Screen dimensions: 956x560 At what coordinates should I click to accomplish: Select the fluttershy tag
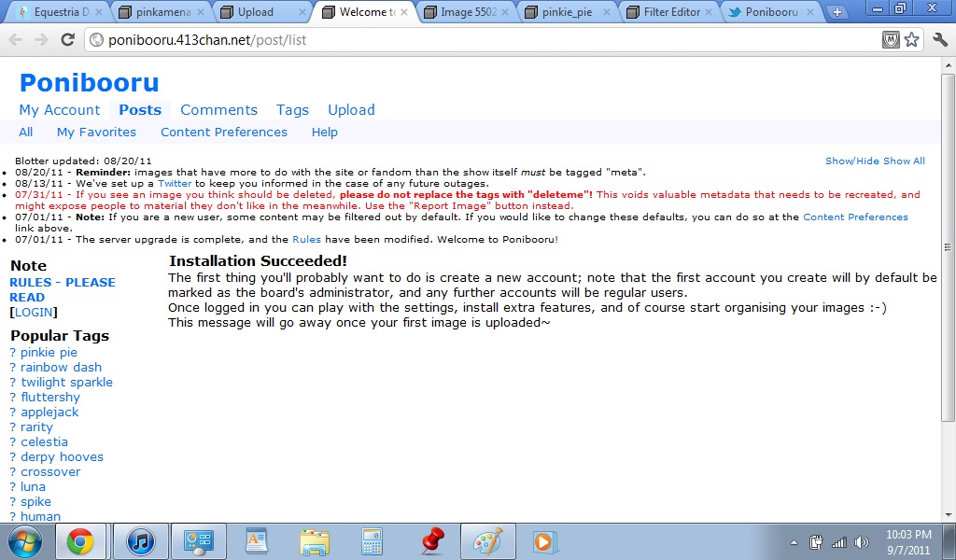tap(50, 398)
